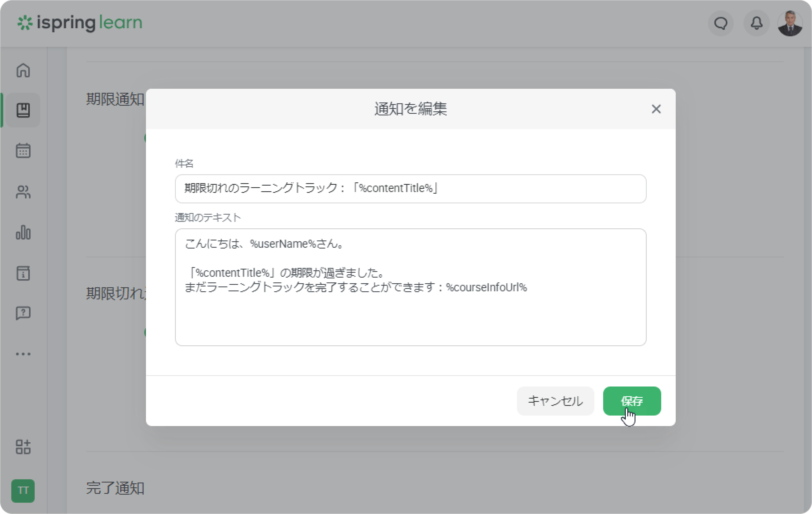The width and height of the screenshot is (812, 514).
Task: Open the chat messages icon in header
Action: pos(721,23)
